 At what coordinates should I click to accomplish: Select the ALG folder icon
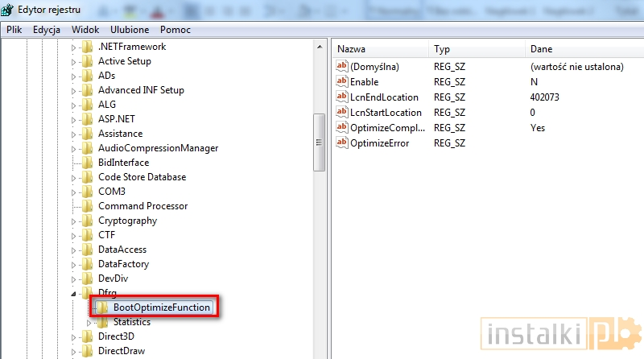87,105
